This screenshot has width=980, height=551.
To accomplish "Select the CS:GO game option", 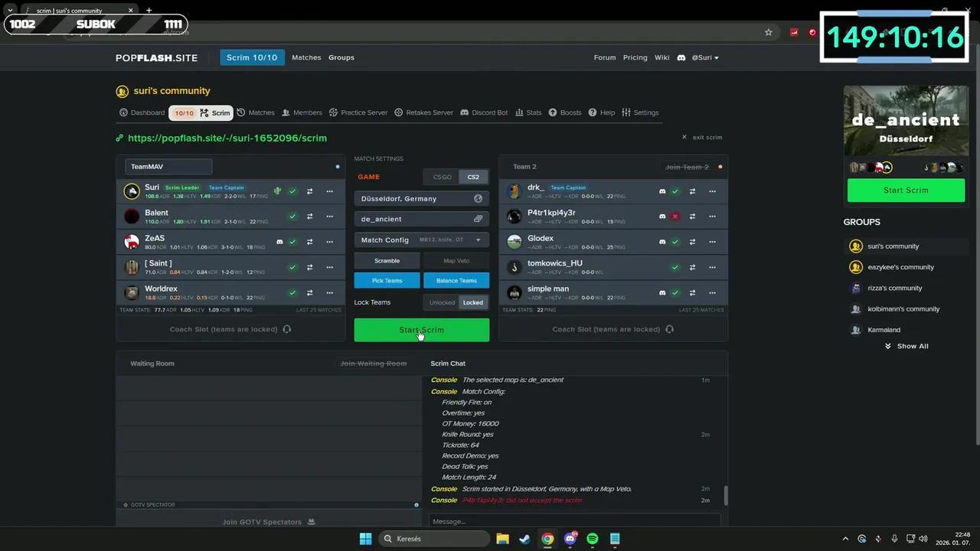I will tap(442, 177).
